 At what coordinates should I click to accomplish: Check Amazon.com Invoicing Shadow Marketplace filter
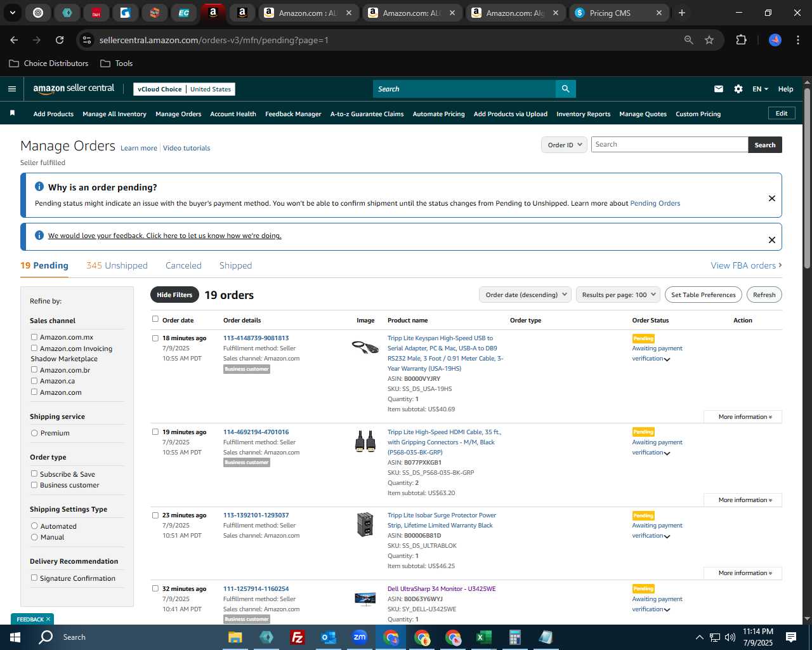(34, 348)
